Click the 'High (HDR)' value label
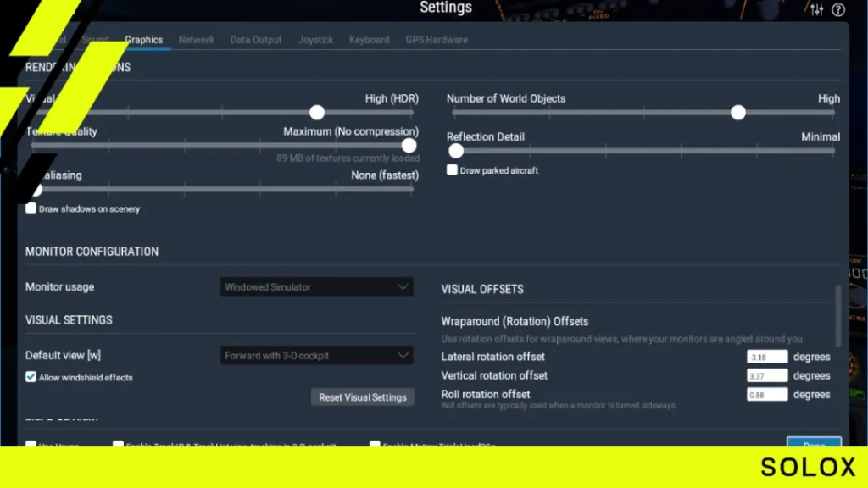 pyautogui.click(x=392, y=98)
